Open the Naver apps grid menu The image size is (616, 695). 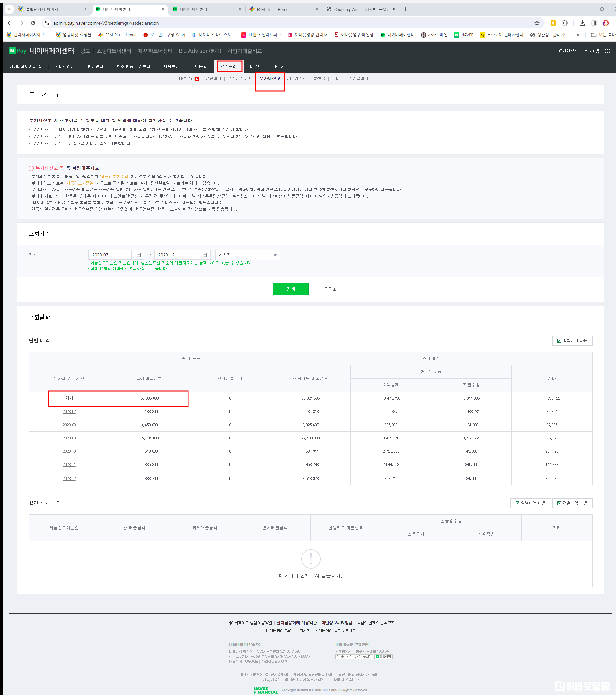(607, 51)
